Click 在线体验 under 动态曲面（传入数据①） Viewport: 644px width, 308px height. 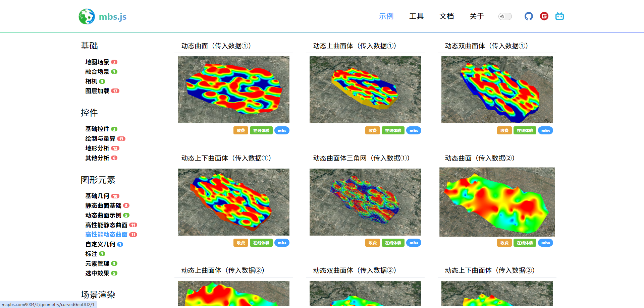click(x=261, y=131)
